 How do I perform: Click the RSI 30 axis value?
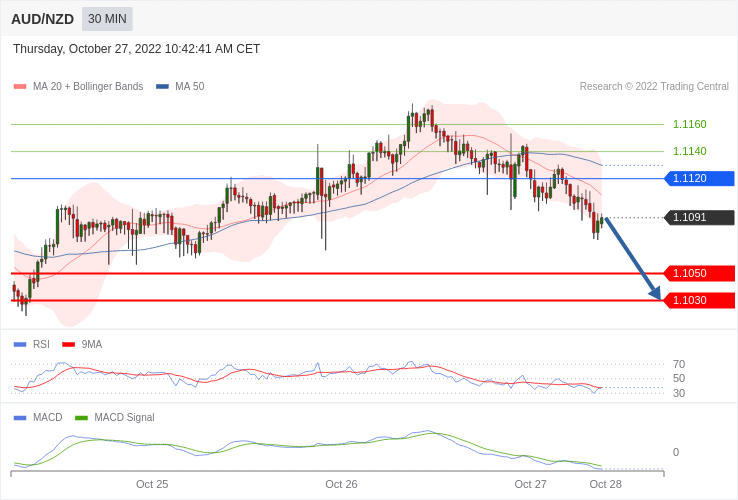click(x=679, y=393)
